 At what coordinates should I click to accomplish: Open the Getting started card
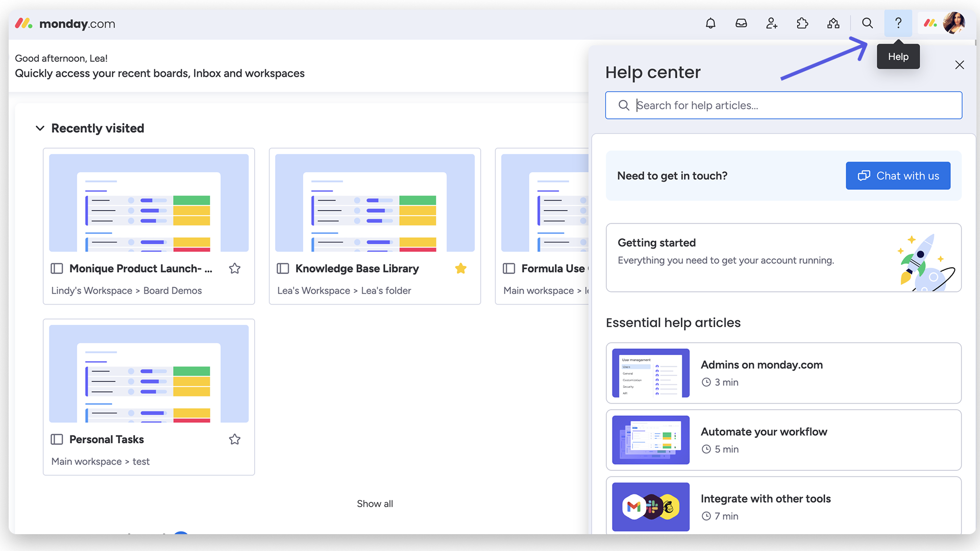[x=783, y=258]
